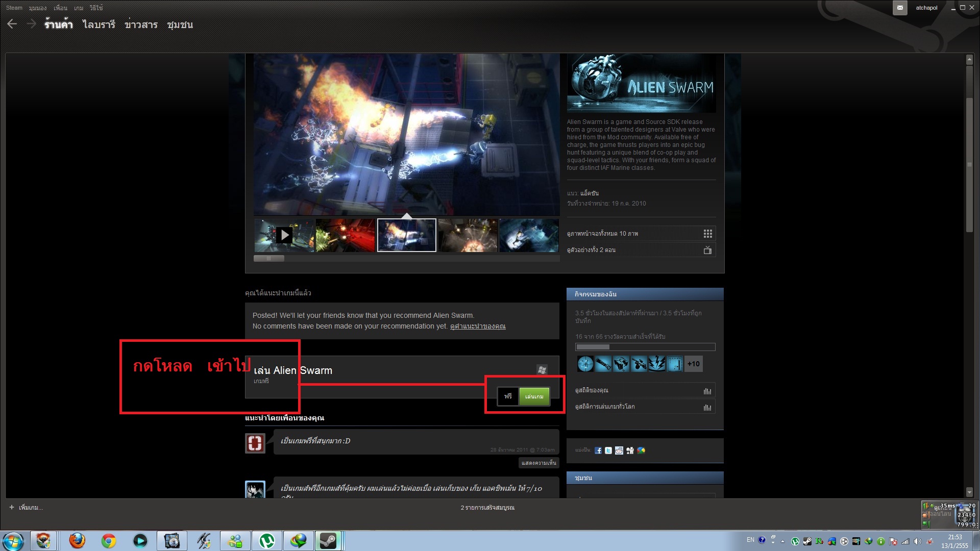Open the link to your recommendation
This screenshot has height=551, width=980.
[478, 327]
